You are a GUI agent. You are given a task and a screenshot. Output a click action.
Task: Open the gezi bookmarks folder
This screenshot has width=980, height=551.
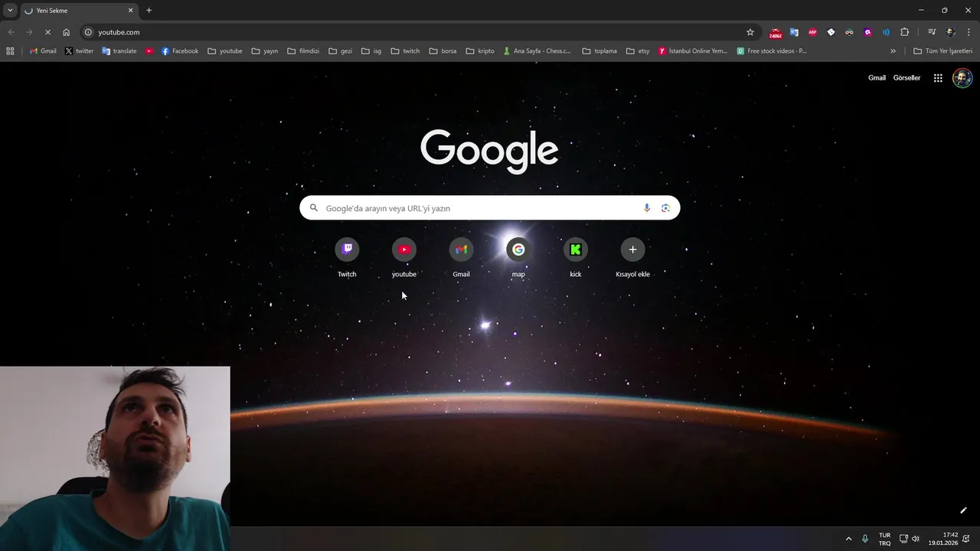click(341, 51)
